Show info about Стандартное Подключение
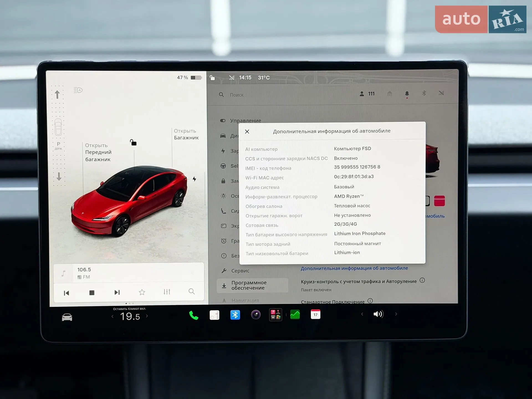The image size is (532, 399). click(x=370, y=301)
